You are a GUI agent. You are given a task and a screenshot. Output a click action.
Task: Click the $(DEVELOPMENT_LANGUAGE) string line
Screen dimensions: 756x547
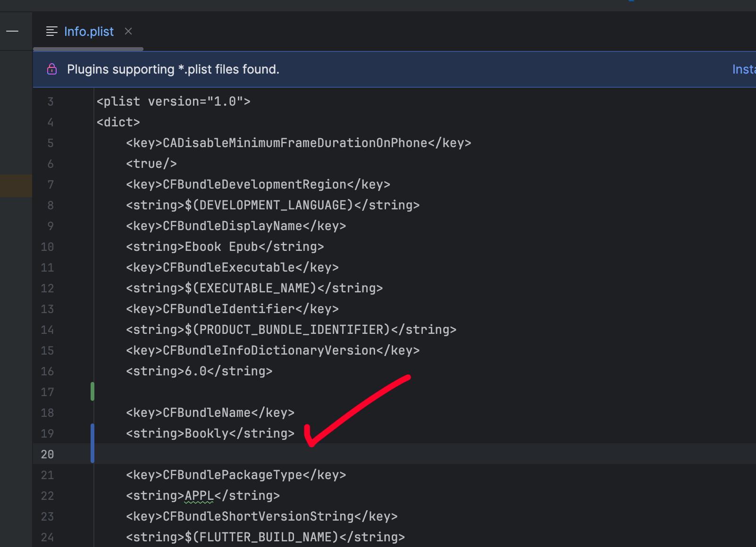click(273, 205)
